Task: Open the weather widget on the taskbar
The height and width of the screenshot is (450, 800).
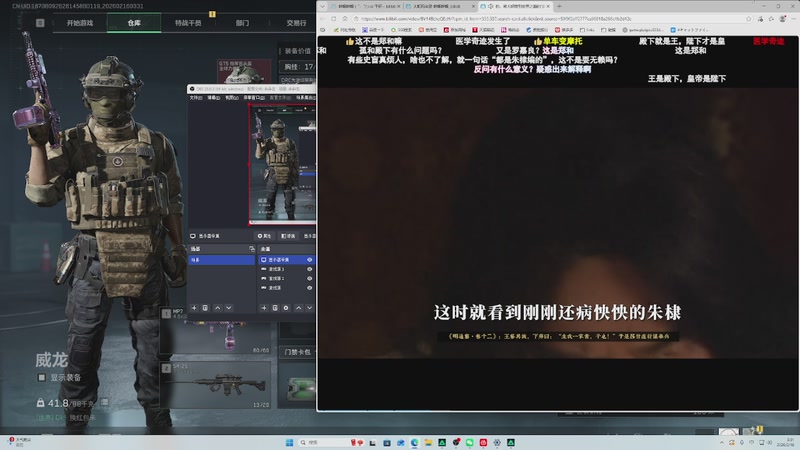Action: pos(20,442)
